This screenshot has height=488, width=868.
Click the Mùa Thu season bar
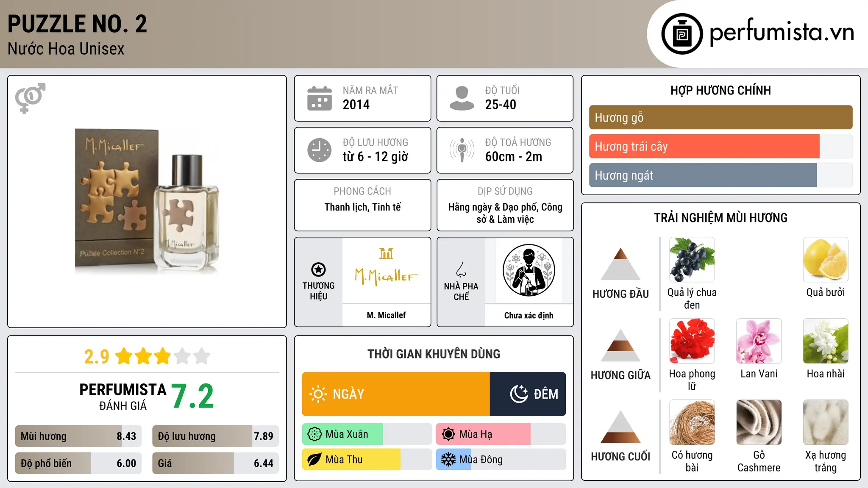click(x=367, y=460)
